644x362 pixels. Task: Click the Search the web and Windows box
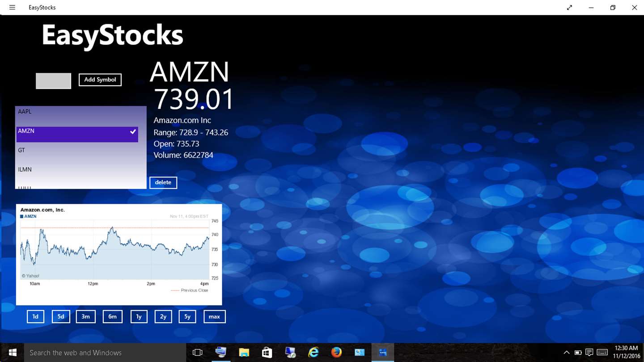(x=105, y=353)
